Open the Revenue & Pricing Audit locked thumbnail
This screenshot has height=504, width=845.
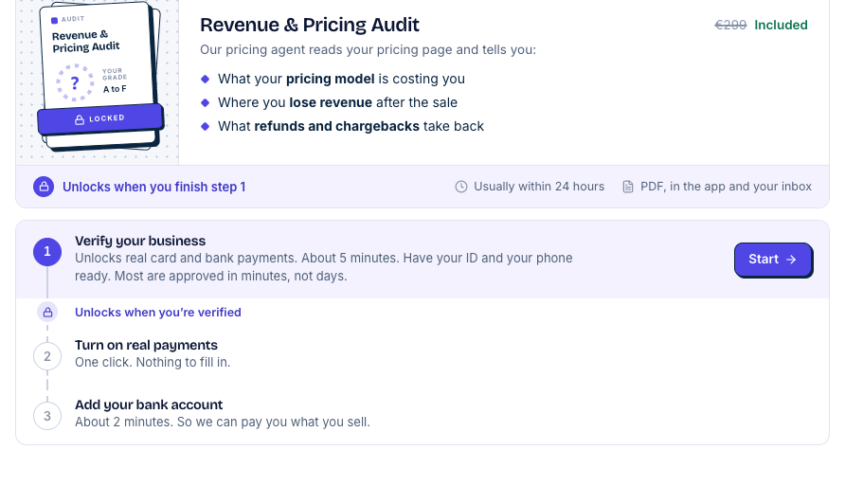[x=99, y=77]
